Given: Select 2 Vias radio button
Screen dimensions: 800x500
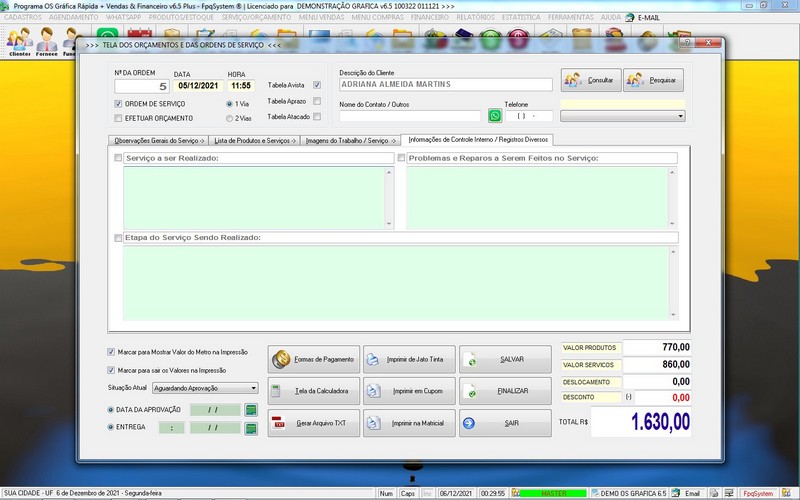Looking at the screenshot, I should 229,118.
